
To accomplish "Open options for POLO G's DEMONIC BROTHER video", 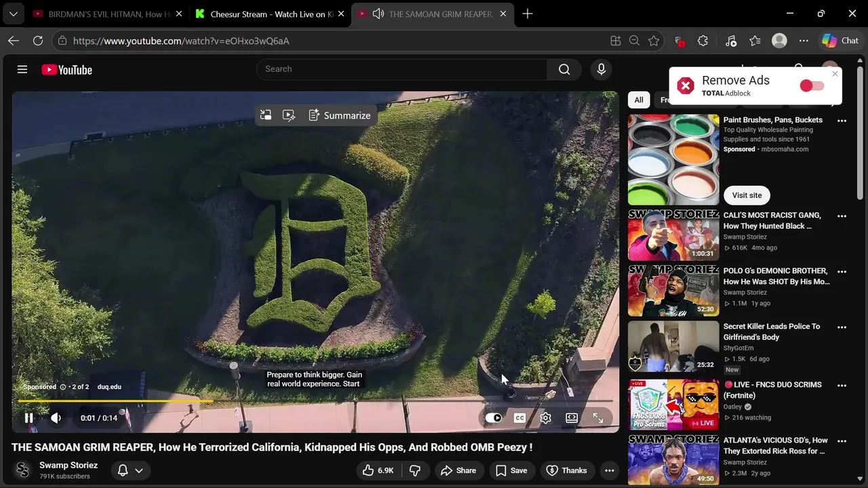I will 842,272.
